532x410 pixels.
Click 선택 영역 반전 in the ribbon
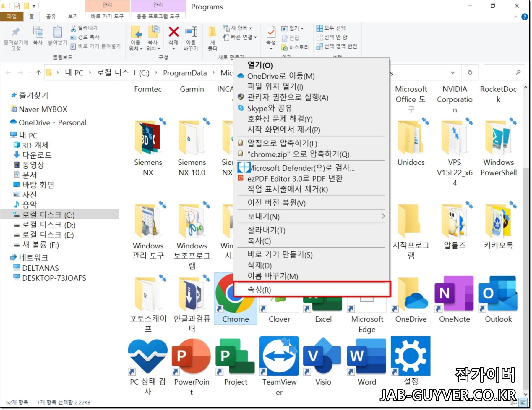[337, 46]
